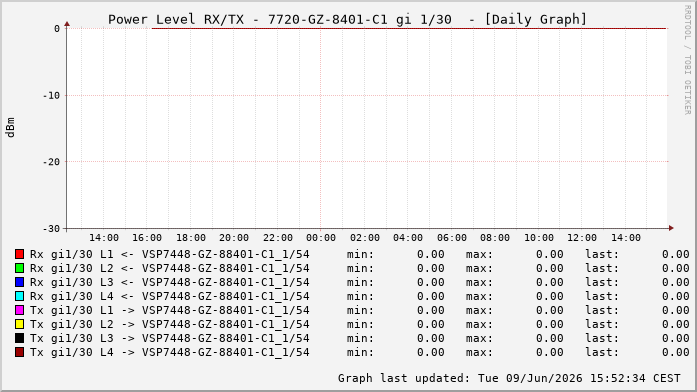Click the green Rx L2 legend swatch
The height and width of the screenshot is (392, 697).
click(19, 268)
